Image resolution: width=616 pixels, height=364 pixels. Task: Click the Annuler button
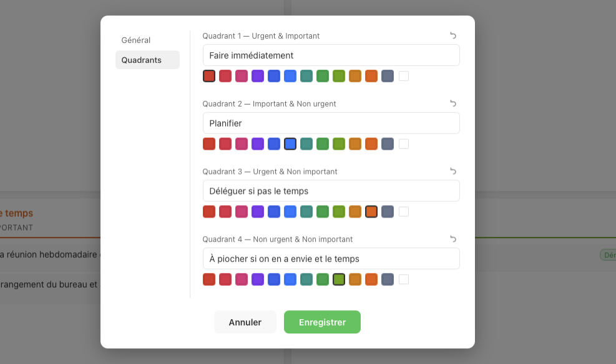point(245,322)
